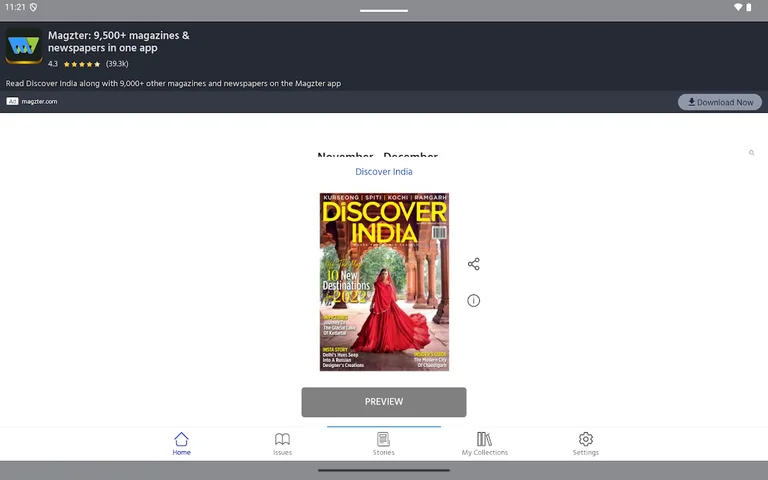This screenshot has width=768, height=480.
Task: Tap the 11:21 clock in status bar
Action: pos(15,7)
